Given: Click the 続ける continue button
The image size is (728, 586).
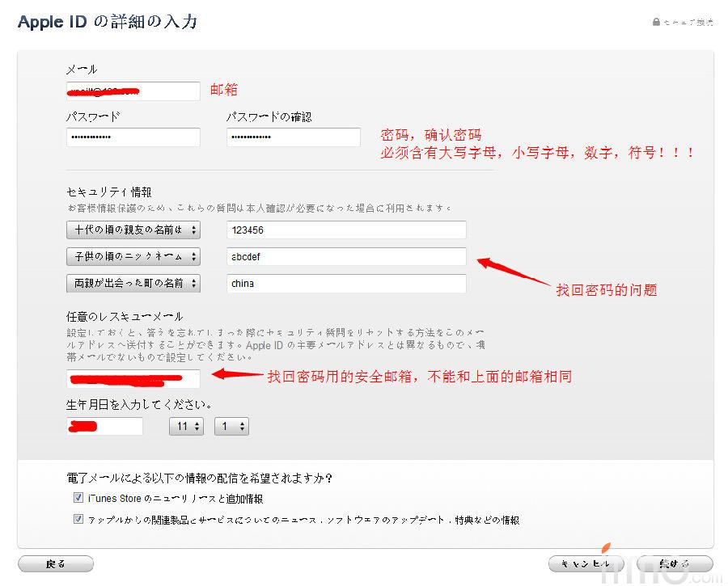Looking at the screenshot, I should point(675,563).
